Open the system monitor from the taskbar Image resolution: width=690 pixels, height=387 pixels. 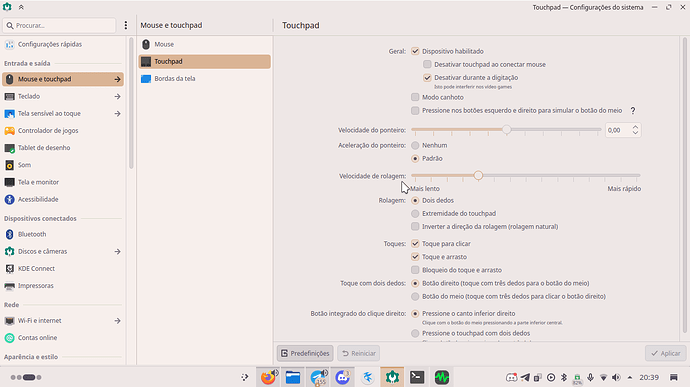pos(442,377)
